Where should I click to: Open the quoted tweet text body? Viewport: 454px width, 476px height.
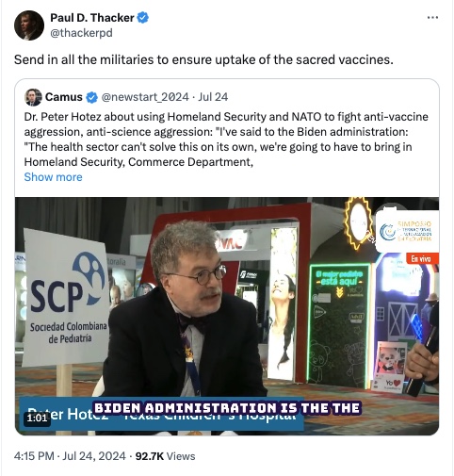point(226,140)
